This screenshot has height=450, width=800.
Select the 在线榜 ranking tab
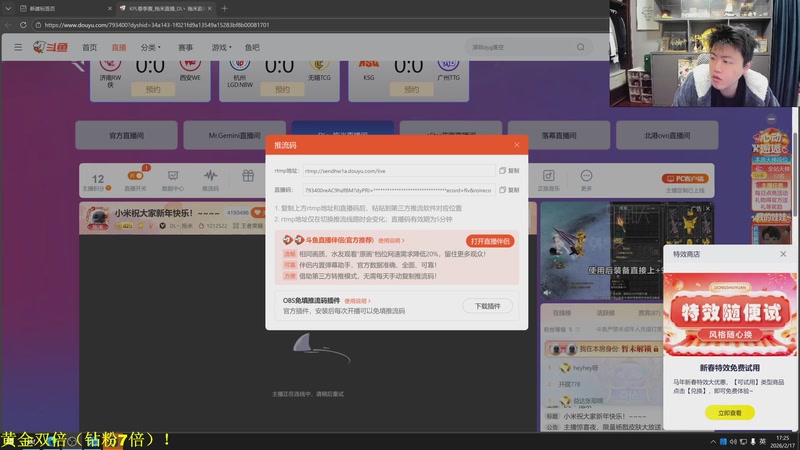tap(562, 313)
